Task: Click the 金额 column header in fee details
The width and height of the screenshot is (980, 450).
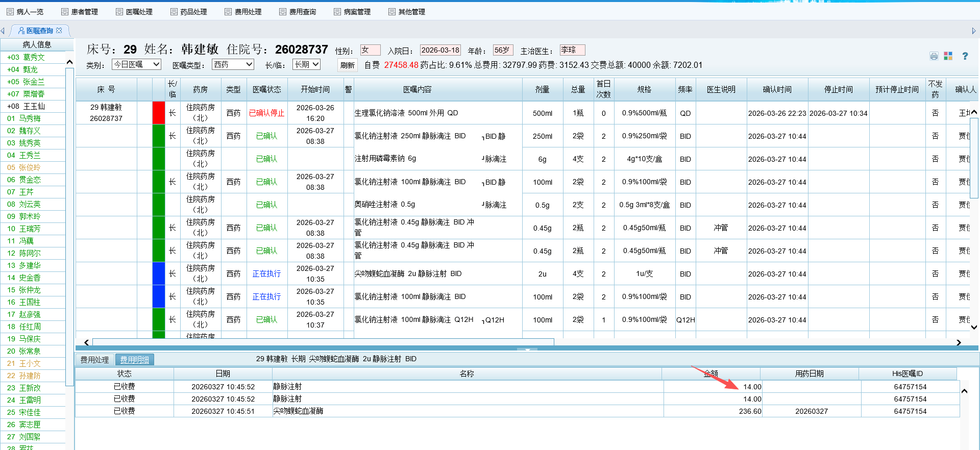Action: click(711, 373)
